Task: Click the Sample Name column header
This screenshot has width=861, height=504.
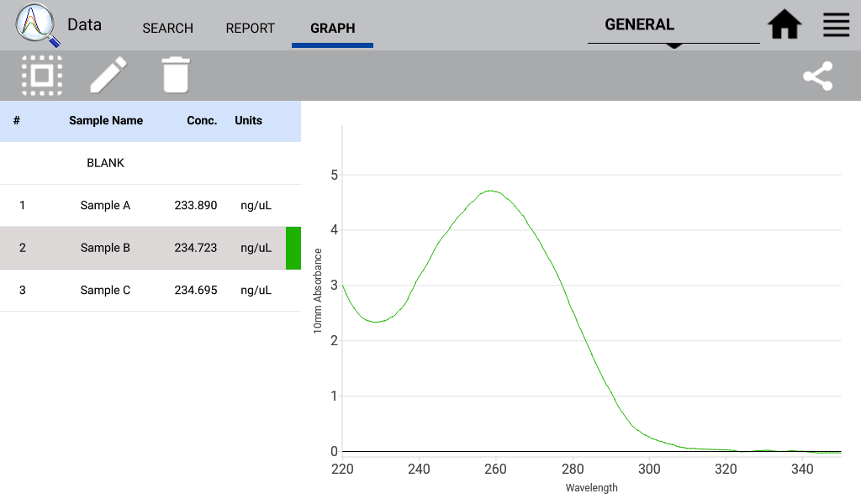Action: click(106, 120)
